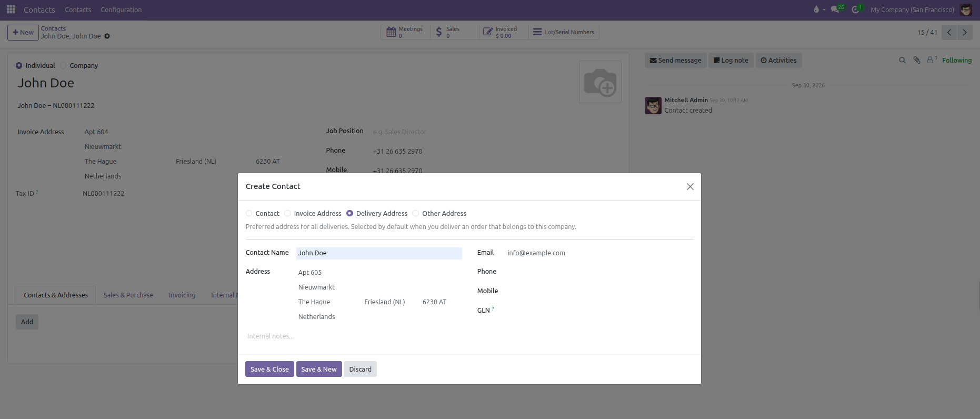980x419 pixels.
Task: Focus the Contact Name input field
Action: coord(379,253)
